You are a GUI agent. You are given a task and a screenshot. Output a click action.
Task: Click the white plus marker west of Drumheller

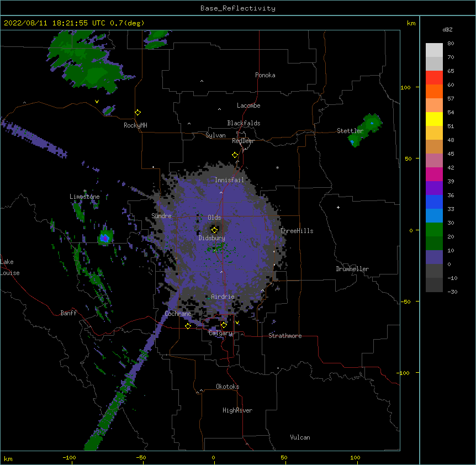pos(338,207)
